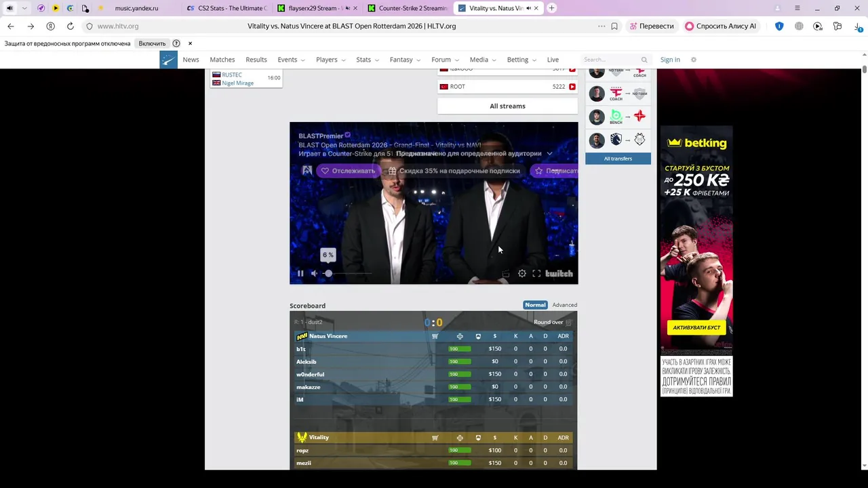Click Natus Vincere team name
Image resolution: width=868 pixels, height=488 pixels.
click(x=328, y=336)
